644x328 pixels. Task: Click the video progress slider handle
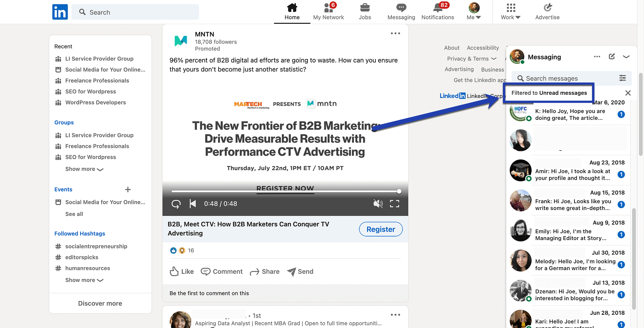[x=399, y=191]
